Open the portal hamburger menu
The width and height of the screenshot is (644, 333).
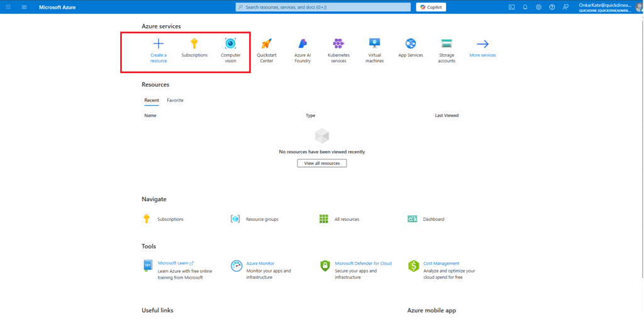[x=25, y=7]
